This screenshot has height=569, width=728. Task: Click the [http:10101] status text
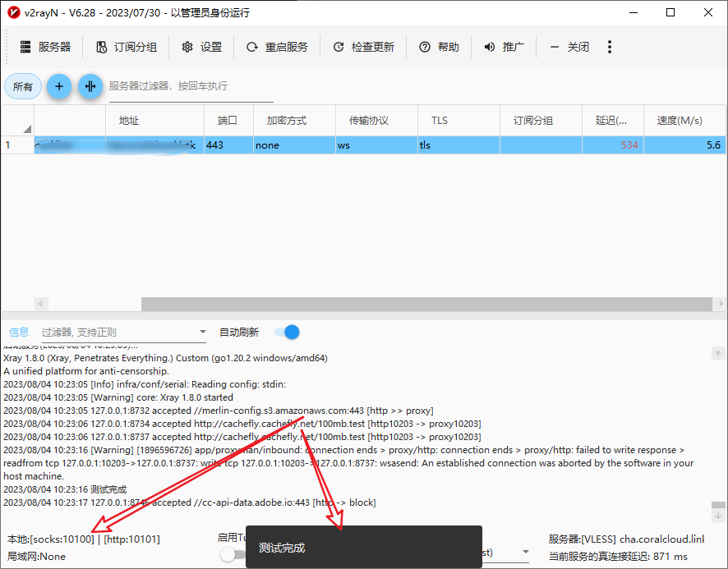[x=131, y=539]
